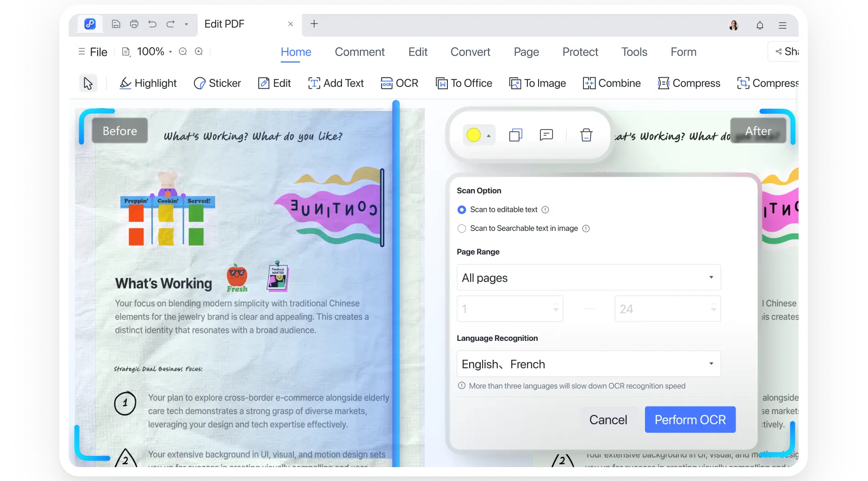Open the English, French language dropdown
The width and height of the screenshot is (868, 481).
coord(589,364)
